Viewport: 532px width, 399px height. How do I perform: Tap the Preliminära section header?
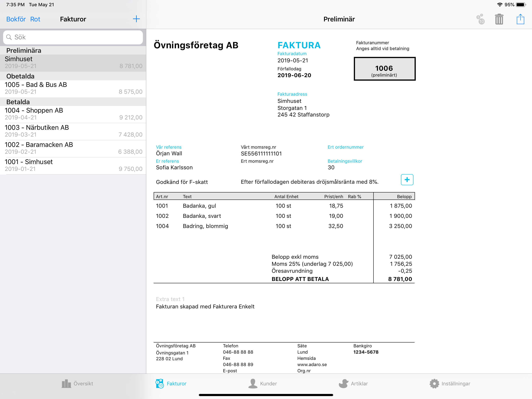pos(73,50)
